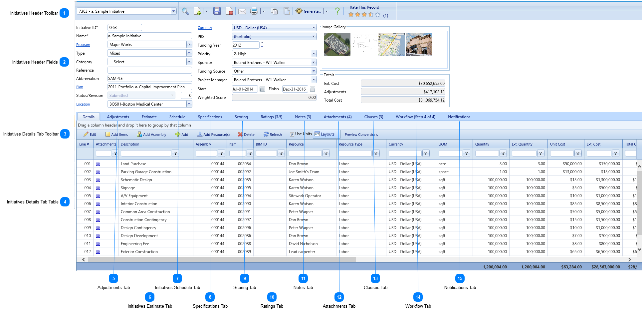Click attachments link (0) in row 001
The width and height of the screenshot is (644, 312).
click(98, 164)
